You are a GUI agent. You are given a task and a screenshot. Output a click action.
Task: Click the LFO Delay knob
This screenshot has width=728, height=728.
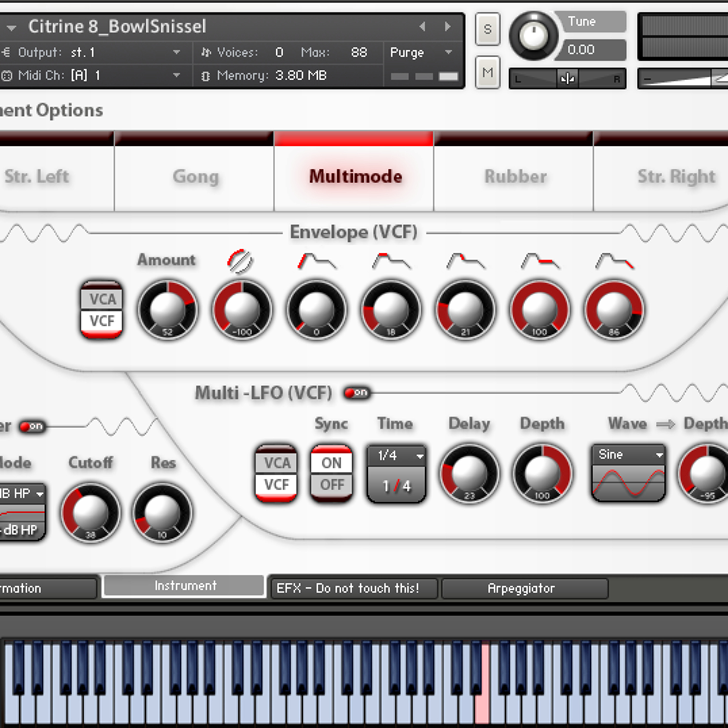[469, 473]
